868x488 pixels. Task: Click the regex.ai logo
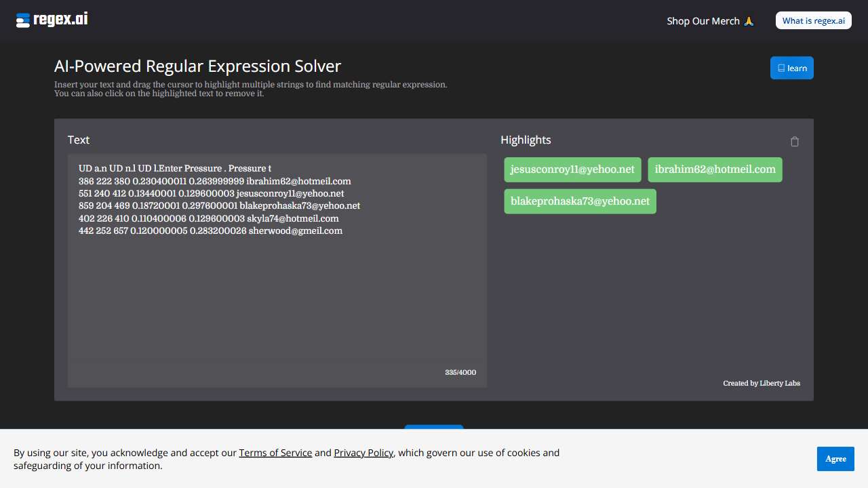52,20
